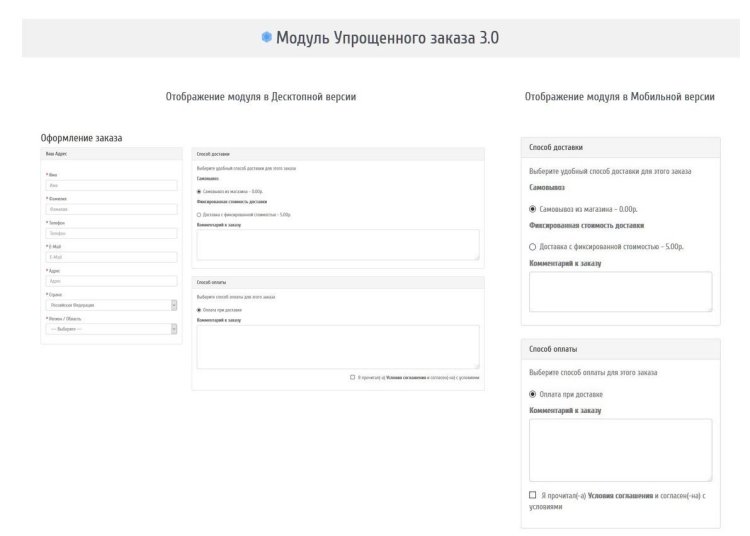Choose Оплата при доставке in mobile view
750x536 pixels.
pos(532,394)
